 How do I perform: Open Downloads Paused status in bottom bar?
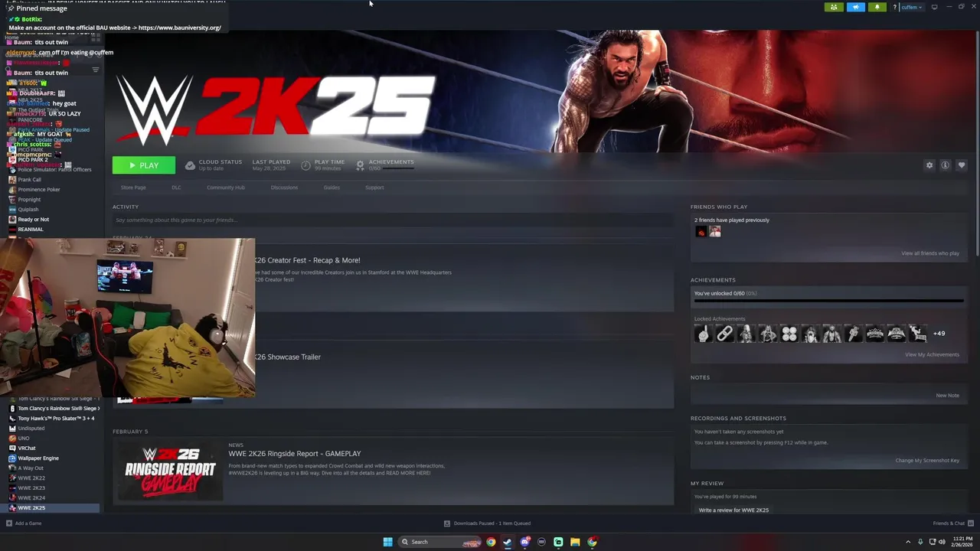coord(487,523)
